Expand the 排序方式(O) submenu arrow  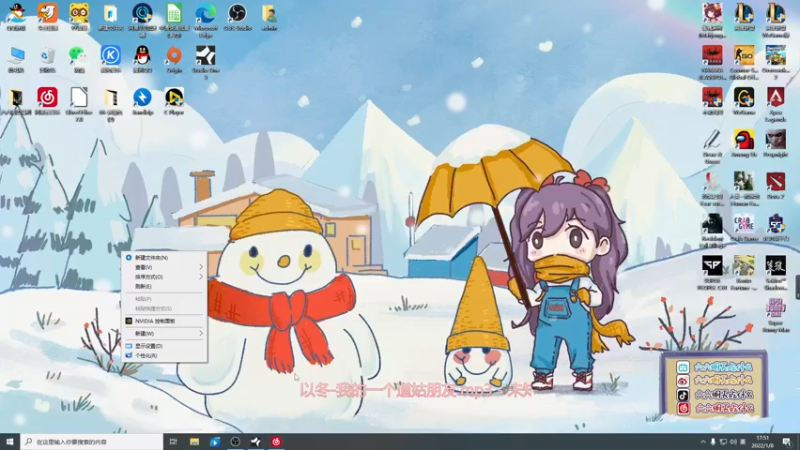pyautogui.click(x=201, y=277)
